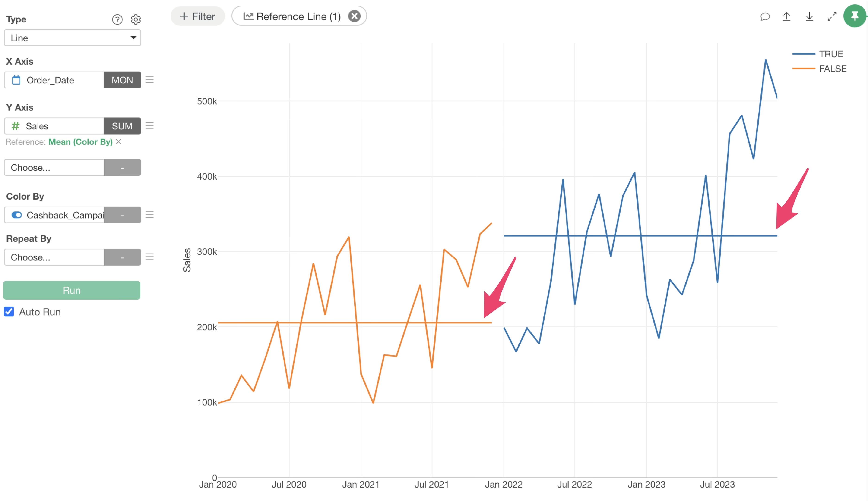The width and height of the screenshot is (868, 501).
Task: Open Y Axis Sales hamburger menu
Action: tap(149, 126)
